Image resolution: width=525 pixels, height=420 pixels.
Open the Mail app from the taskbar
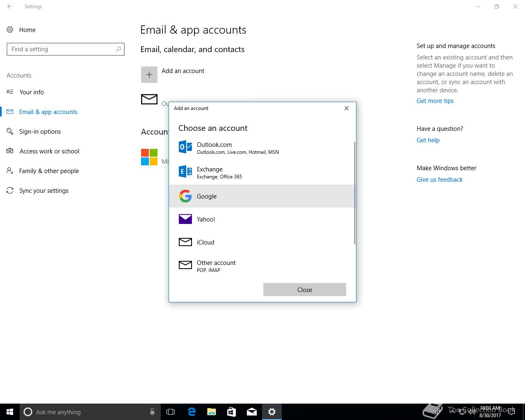point(251,412)
